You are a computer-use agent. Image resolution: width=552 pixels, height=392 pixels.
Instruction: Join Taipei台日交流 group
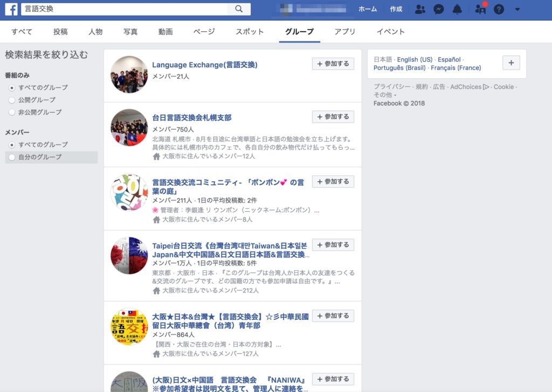pos(333,245)
